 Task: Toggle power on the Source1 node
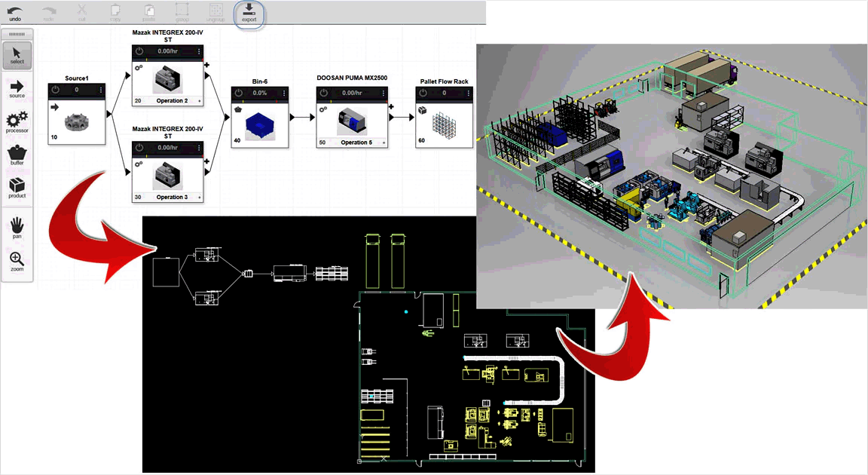pyautogui.click(x=56, y=90)
